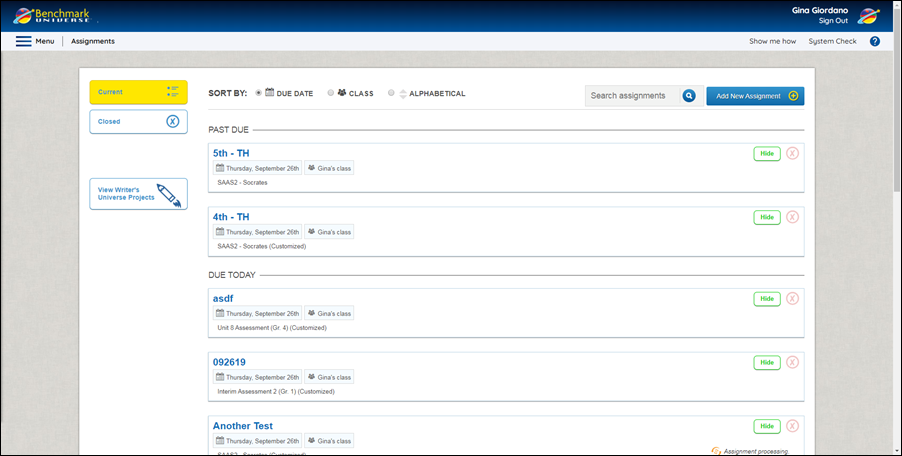Screen dimensions: 902x456
Task: Open the asdf assignment title
Action: coord(223,298)
